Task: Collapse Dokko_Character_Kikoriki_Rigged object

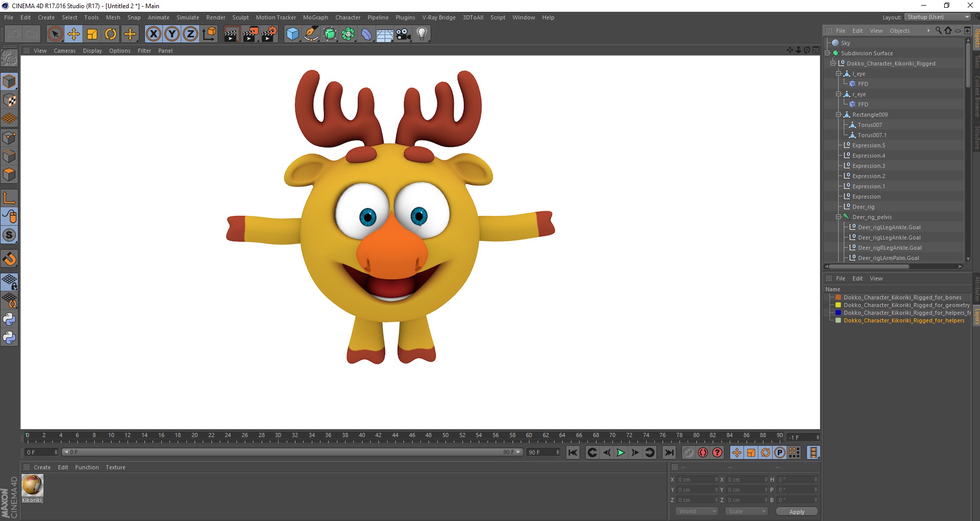Action: click(x=833, y=63)
